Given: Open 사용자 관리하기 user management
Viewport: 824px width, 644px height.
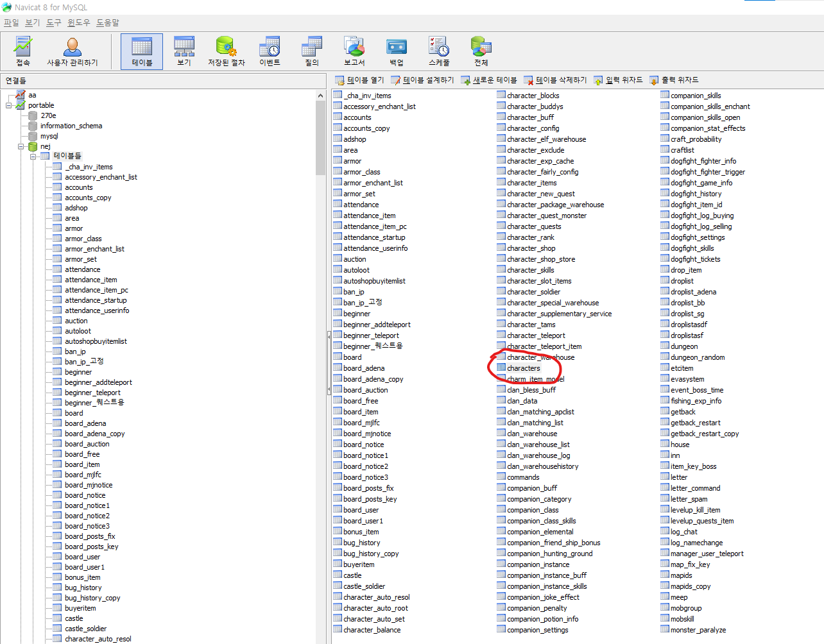Looking at the screenshot, I should tap(72, 51).
